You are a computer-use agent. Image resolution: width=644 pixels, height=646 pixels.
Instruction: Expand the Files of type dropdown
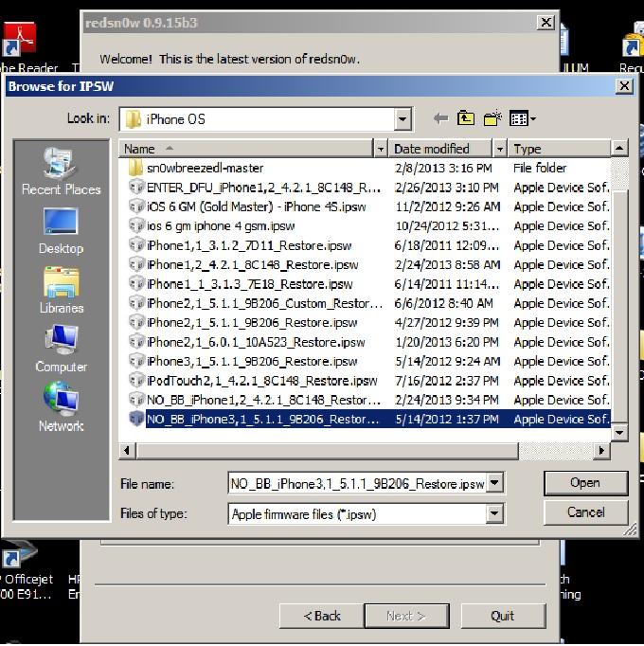(494, 513)
